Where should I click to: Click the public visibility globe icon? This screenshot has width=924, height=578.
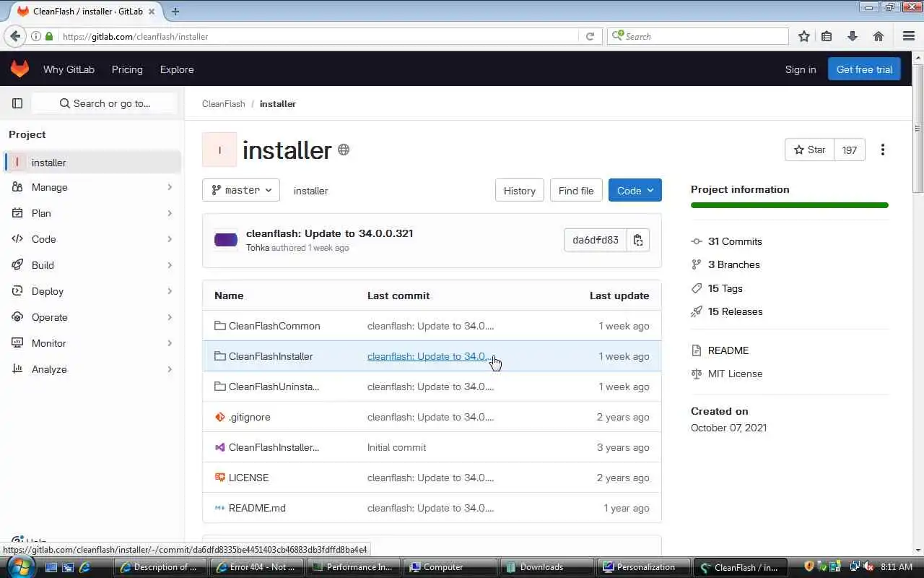point(344,150)
